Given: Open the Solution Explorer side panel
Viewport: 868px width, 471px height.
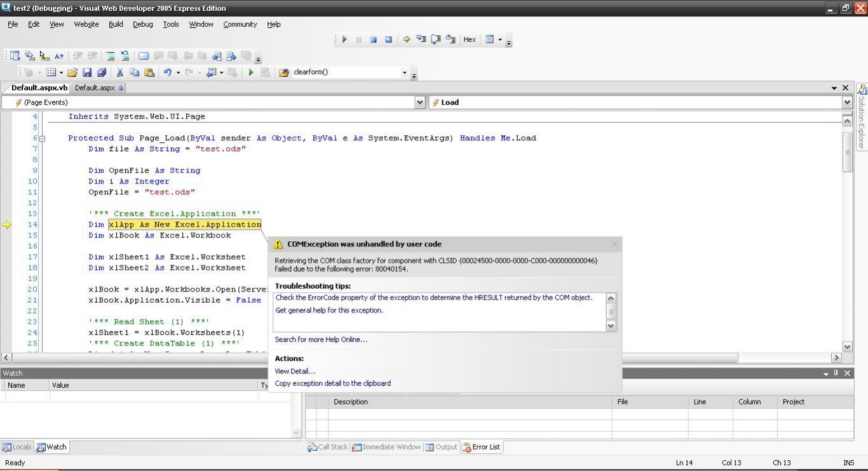Looking at the screenshot, I should tap(862, 117).
